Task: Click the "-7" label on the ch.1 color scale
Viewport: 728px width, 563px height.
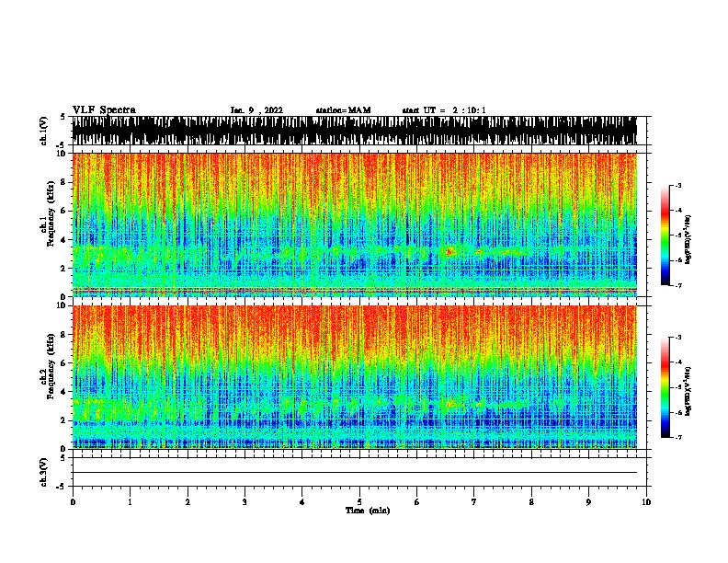Action: (x=678, y=285)
